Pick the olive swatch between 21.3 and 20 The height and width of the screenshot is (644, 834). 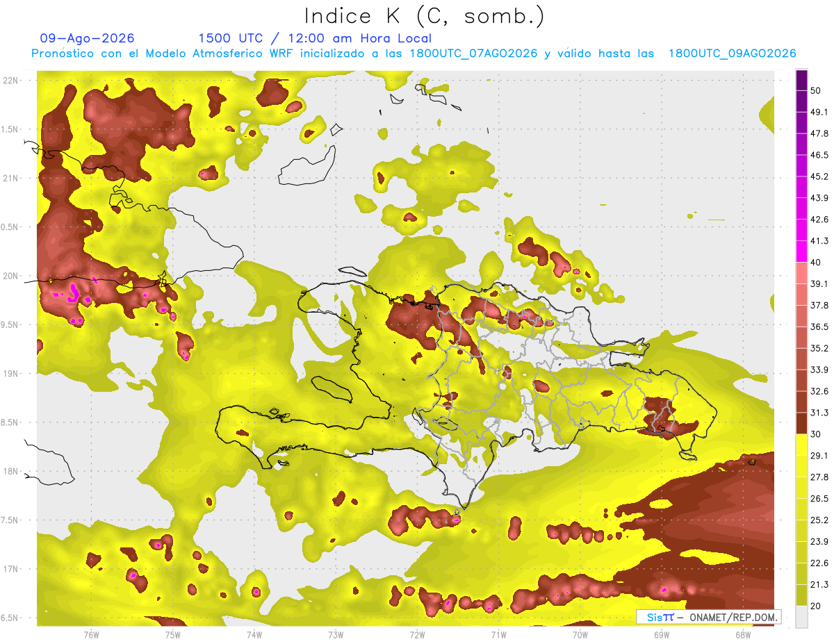(x=801, y=595)
